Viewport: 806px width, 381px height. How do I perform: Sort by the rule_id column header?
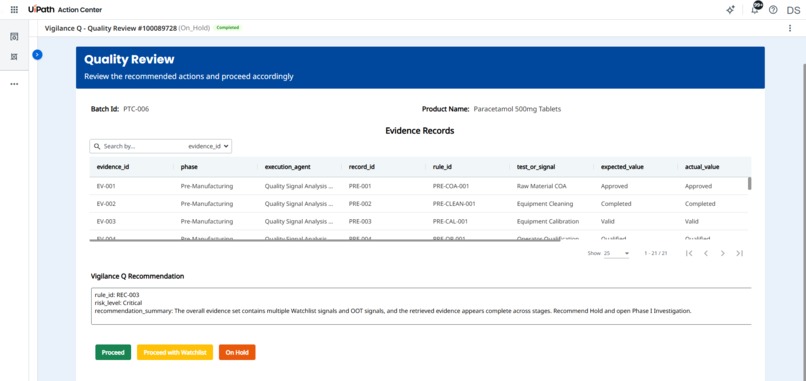[442, 167]
